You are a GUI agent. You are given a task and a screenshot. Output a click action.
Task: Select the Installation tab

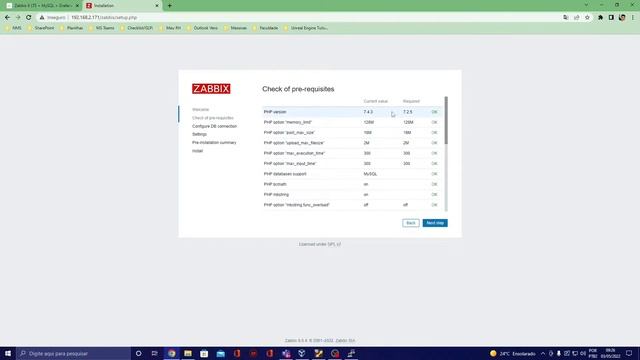point(122,6)
